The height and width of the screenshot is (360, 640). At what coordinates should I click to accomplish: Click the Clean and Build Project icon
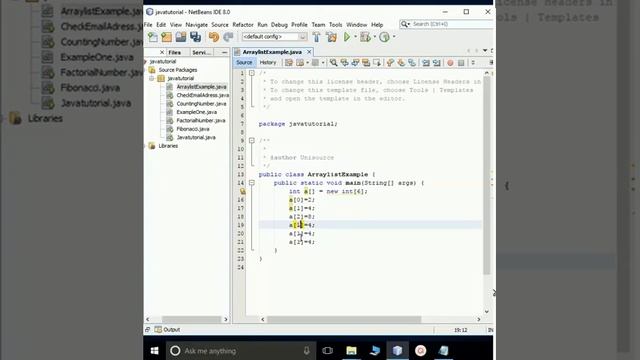331,37
